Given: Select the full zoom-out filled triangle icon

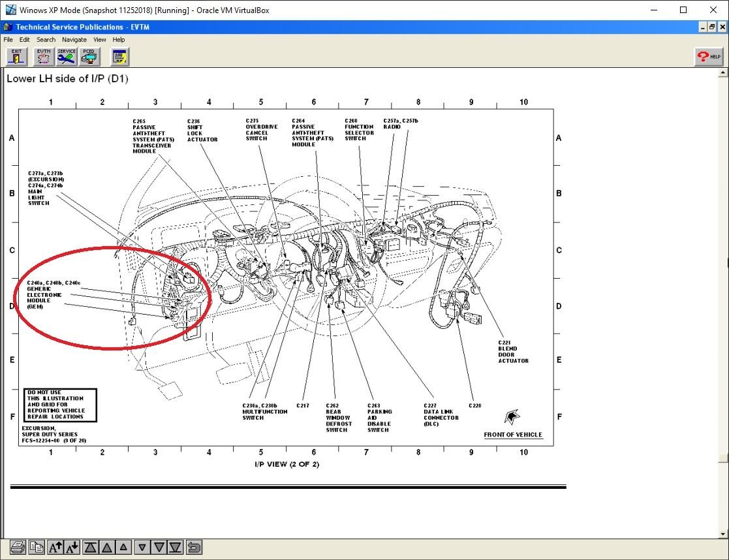Looking at the screenshot, I should point(176,547).
